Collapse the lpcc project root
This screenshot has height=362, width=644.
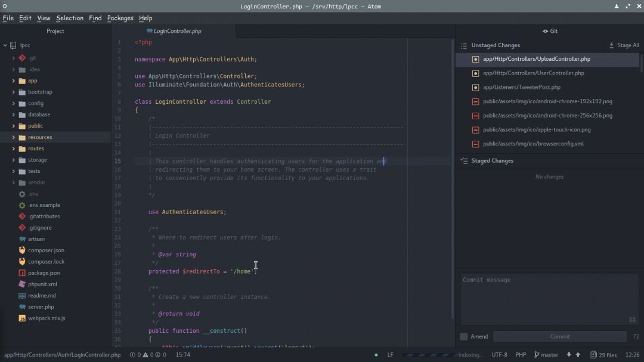5,45
